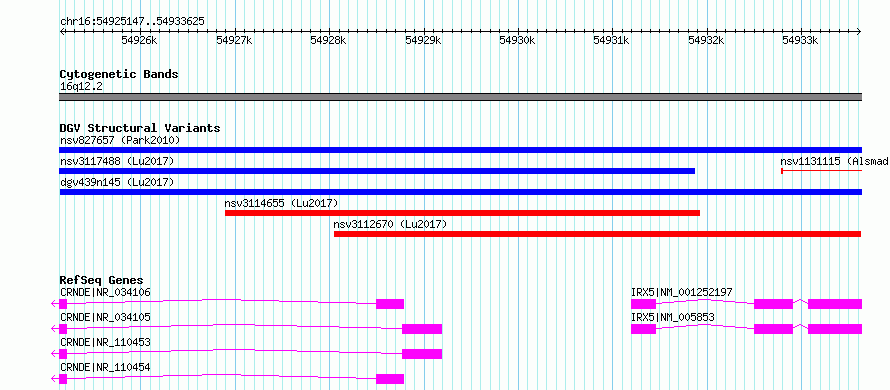Click the nsv3112670 (Lu2017) red bar

tap(597, 234)
